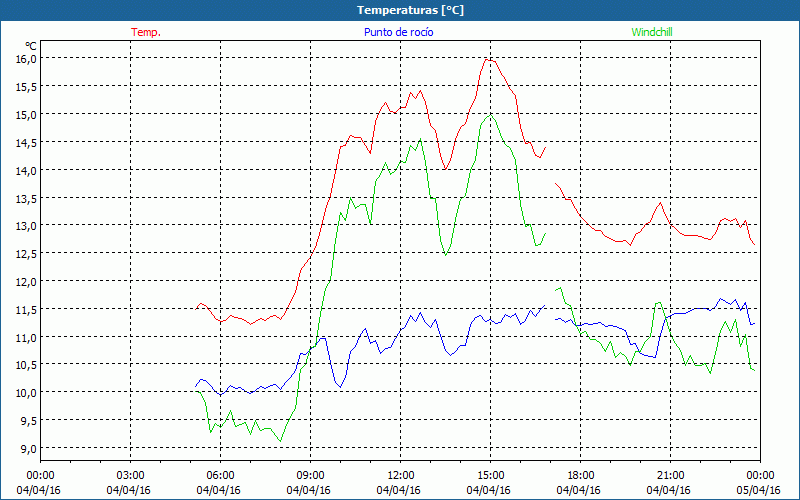Click the '14,5' y-axis value
Screen dimensions: 800x500
coord(26,142)
